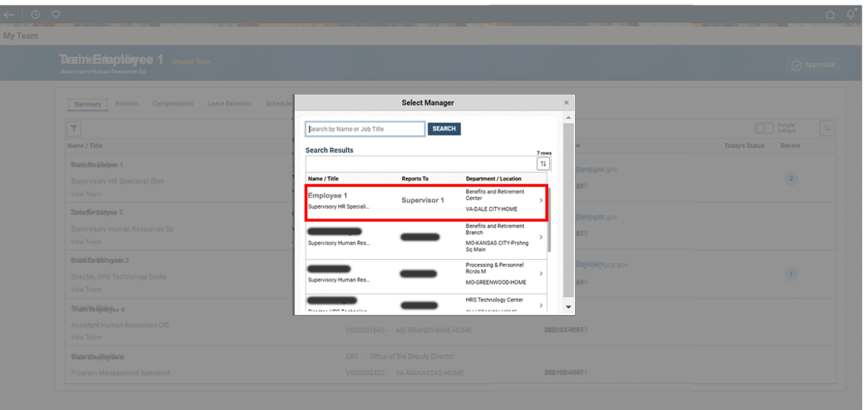868x410 pixels.
Task: Switch to the Summary tab
Action: click(88, 104)
